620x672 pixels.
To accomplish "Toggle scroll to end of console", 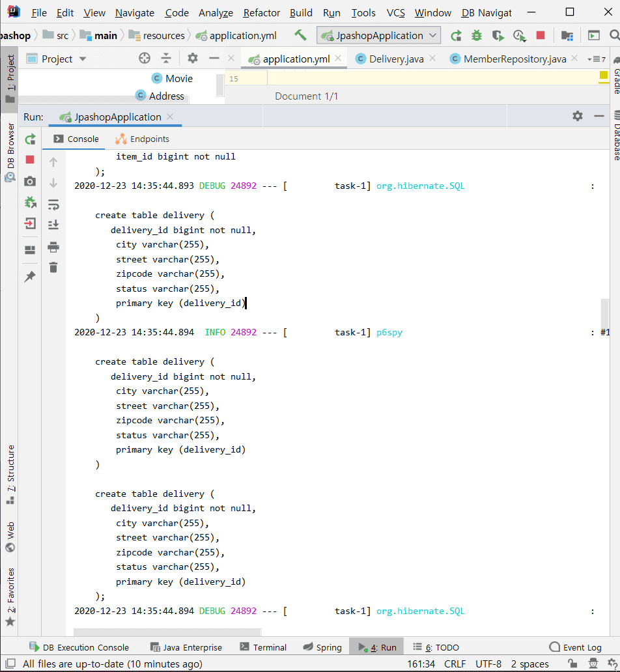I will tap(53, 225).
